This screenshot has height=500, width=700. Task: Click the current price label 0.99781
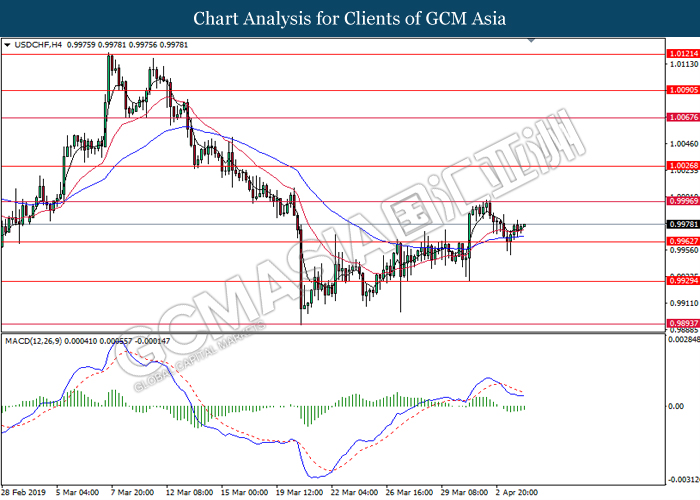coord(683,224)
